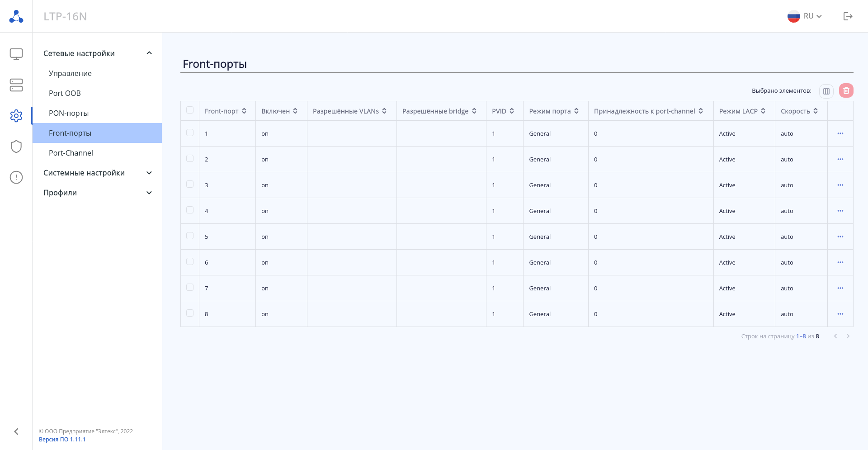Open the alert exclamation sidebar icon
Image resolution: width=868 pixels, height=450 pixels.
point(16,177)
